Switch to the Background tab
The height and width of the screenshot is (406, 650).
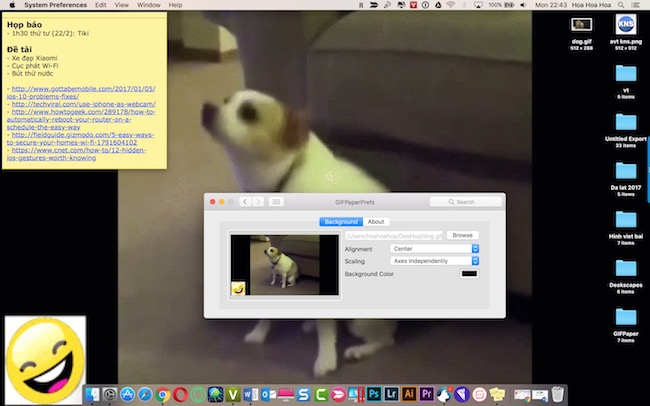coord(341,222)
